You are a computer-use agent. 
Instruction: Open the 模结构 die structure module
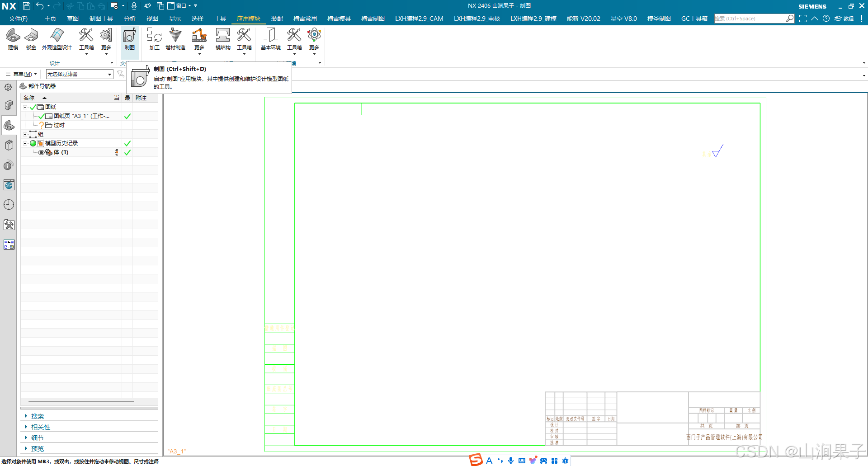coord(223,39)
